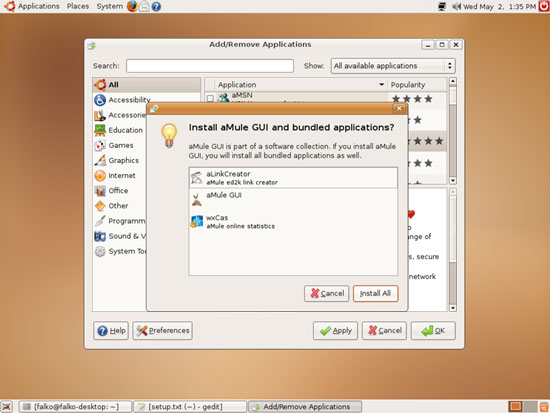Click in the Search field
Image resolution: width=550 pixels, height=413 pixels.
point(210,66)
